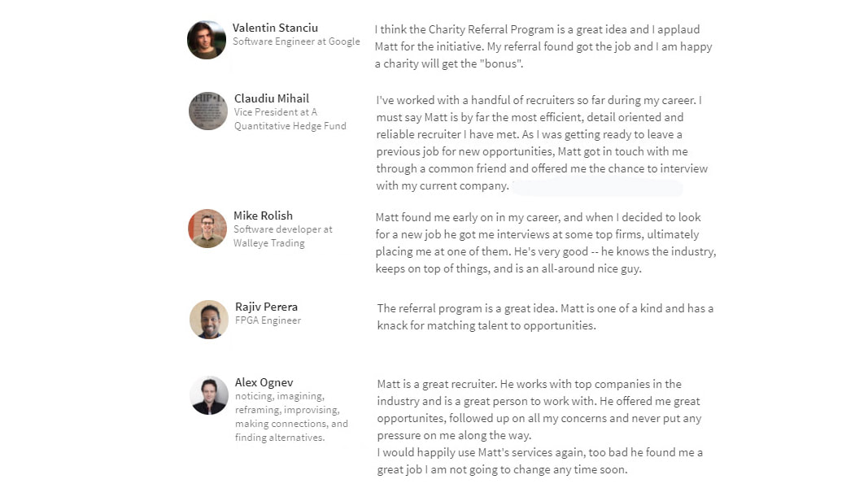Screen dimensions: 868x488
Task: Select Mike Rolish's recommendation paragraph
Action: pyautogui.click(x=546, y=243)
